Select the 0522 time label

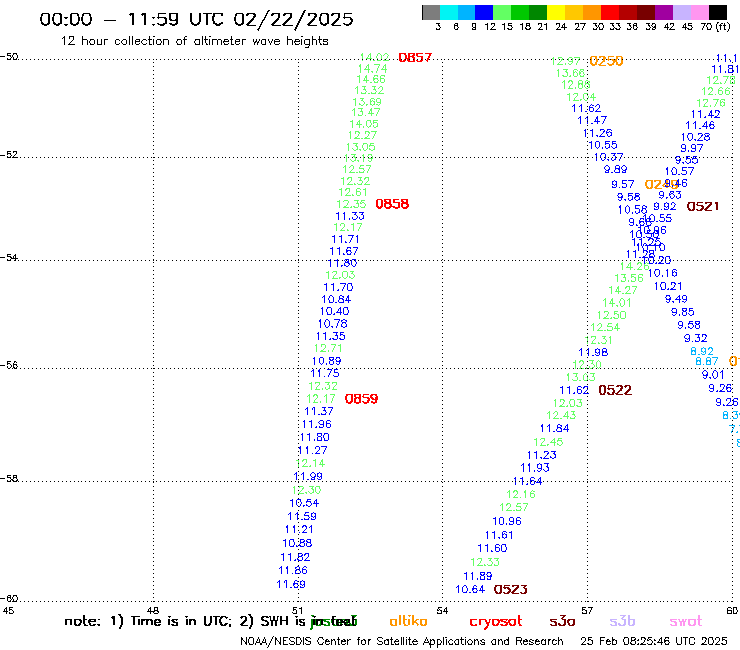tap(615, 390)
